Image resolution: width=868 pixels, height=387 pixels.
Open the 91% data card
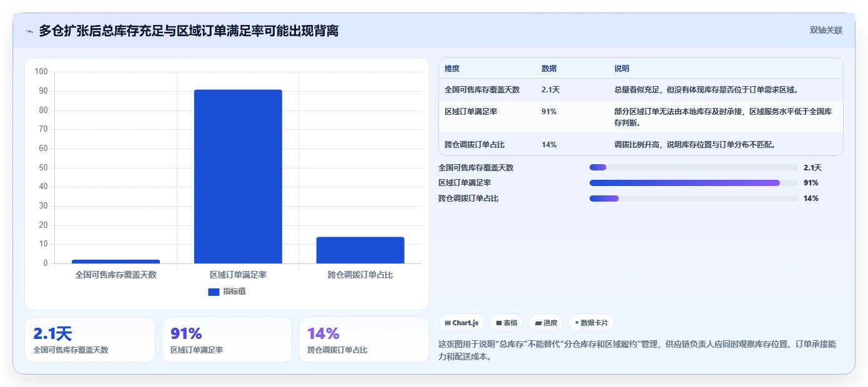click(x=227, y=340)
